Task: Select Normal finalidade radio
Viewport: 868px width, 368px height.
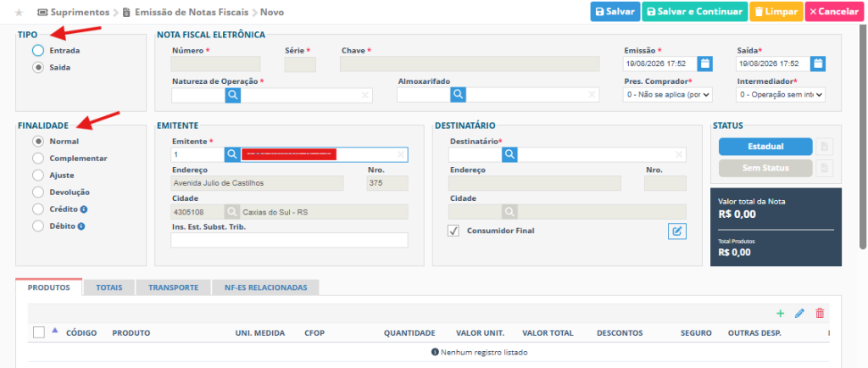Action: [x=37, y=141]
